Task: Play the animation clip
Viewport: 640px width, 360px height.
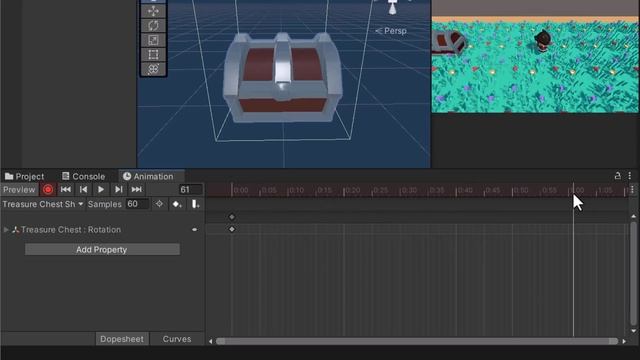Action: coord(101,189)
